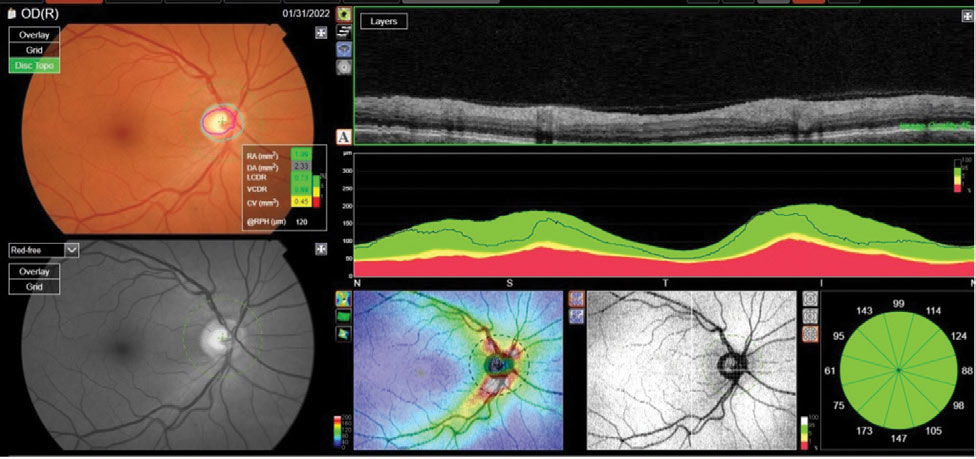
Task: Click the B-scan tomogram image
Action: point(662,76)
